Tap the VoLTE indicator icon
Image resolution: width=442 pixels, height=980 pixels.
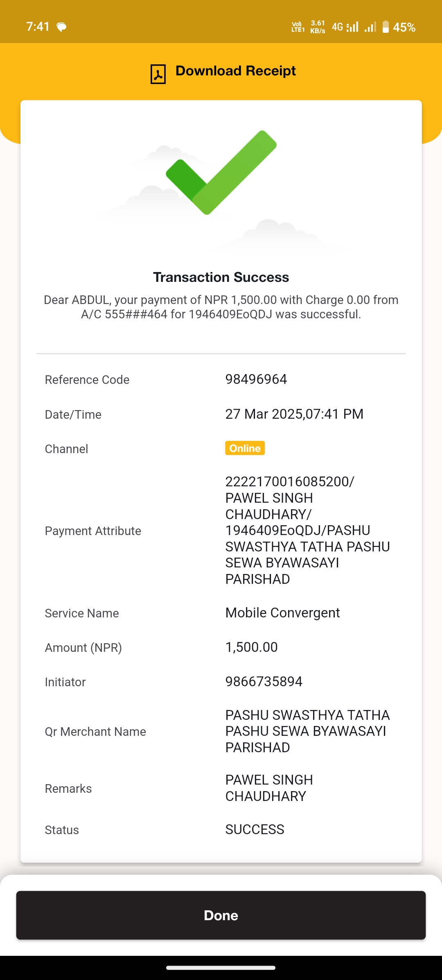click(x=298, y=27)
